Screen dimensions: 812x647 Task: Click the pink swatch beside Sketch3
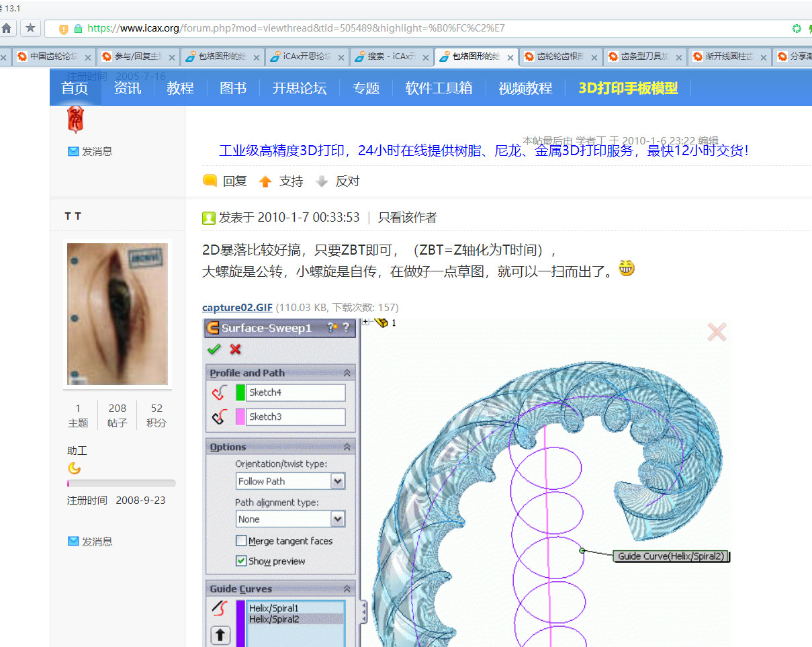pos(240,417)
